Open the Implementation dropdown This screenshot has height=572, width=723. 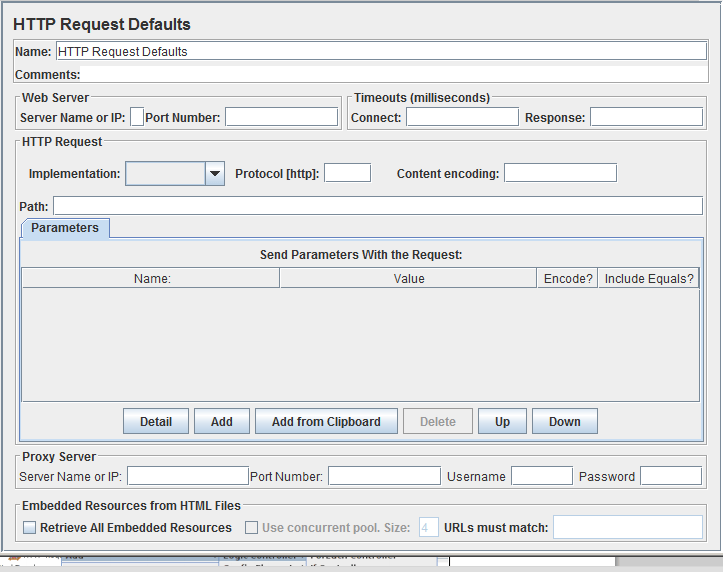(x=175, y=174)
